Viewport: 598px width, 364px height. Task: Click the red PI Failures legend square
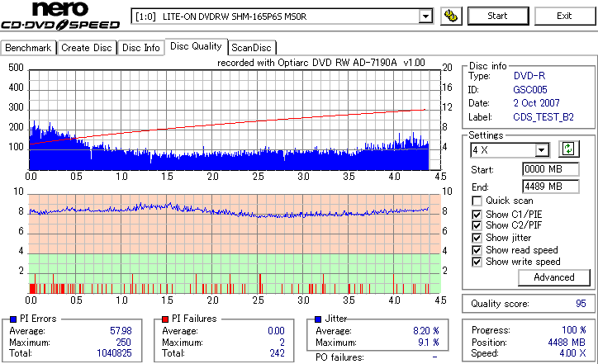pyautogui.click(x=165, y=319)
